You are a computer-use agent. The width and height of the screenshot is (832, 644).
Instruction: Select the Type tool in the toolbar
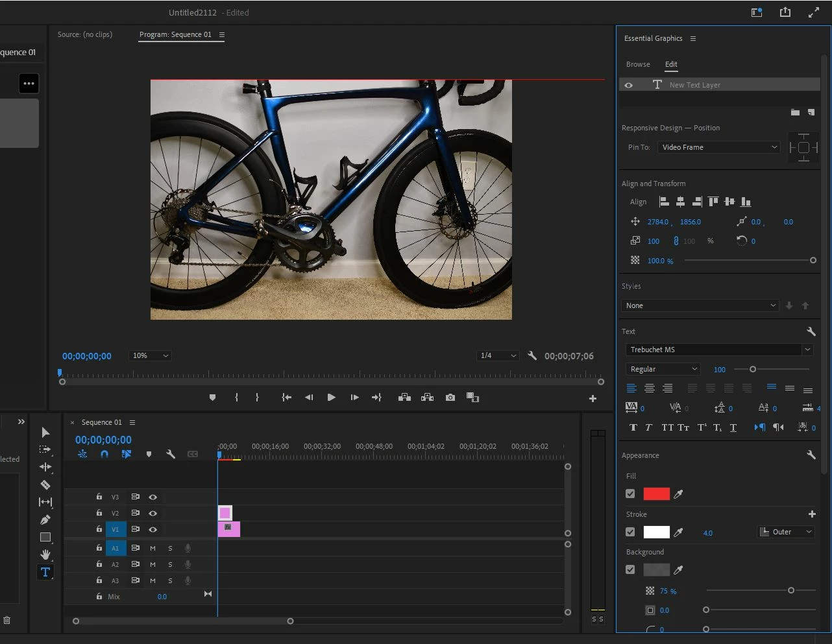tap(45, 572)
